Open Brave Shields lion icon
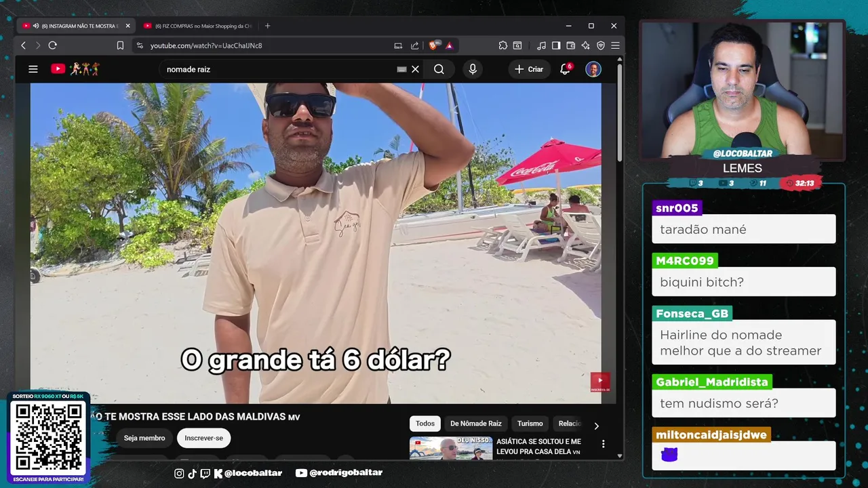The image size is (868, 488). pyautogui.click(x=433, y=45)
